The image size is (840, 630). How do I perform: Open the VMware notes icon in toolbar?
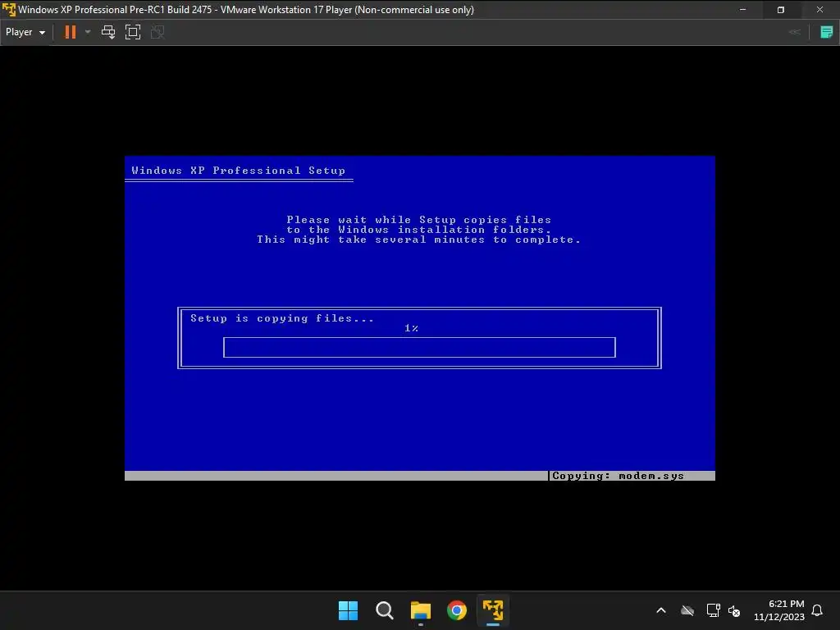[827, 32]
